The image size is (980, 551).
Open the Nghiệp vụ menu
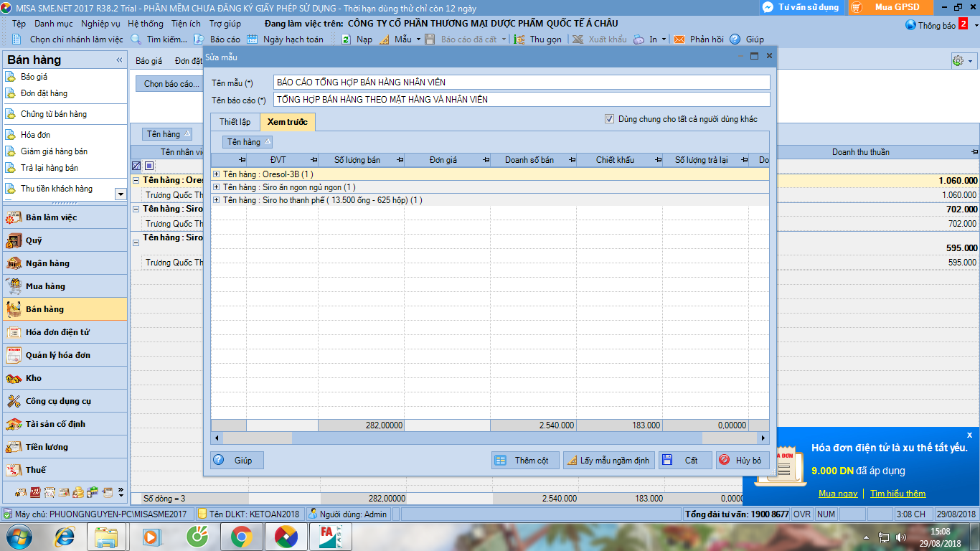point(100,24)
